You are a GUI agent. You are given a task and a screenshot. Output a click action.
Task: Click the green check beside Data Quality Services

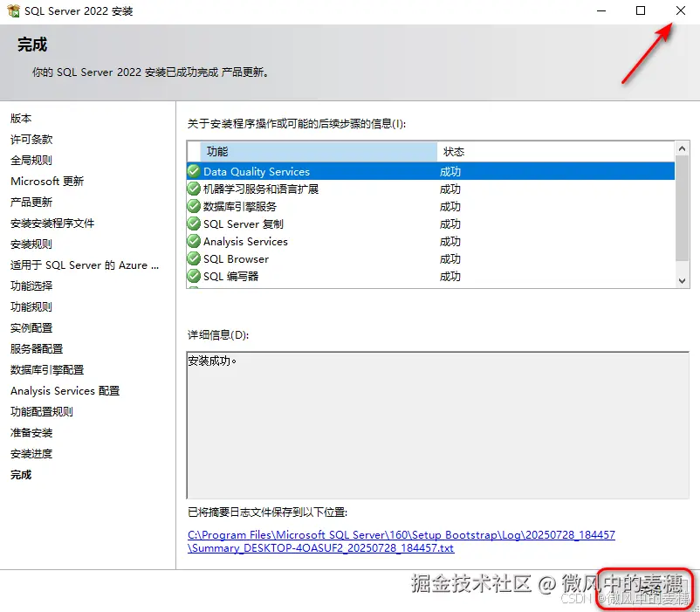click(194, 171)
